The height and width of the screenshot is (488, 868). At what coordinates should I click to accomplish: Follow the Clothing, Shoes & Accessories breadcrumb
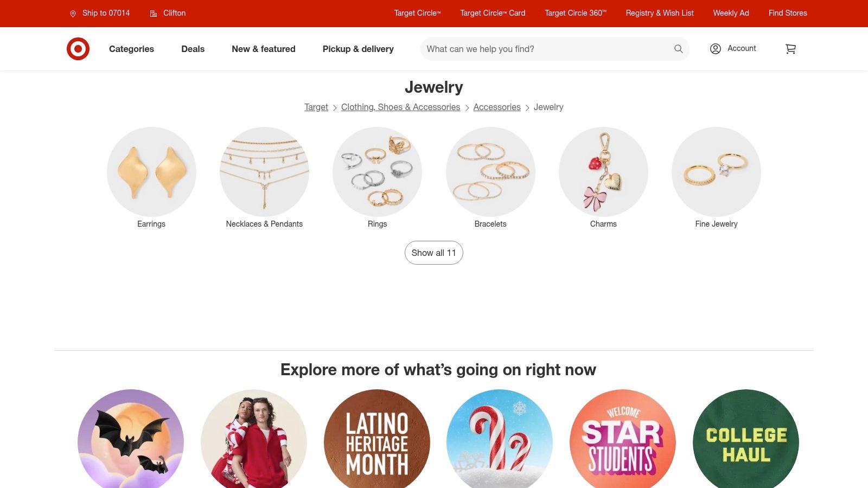point(400,107)
